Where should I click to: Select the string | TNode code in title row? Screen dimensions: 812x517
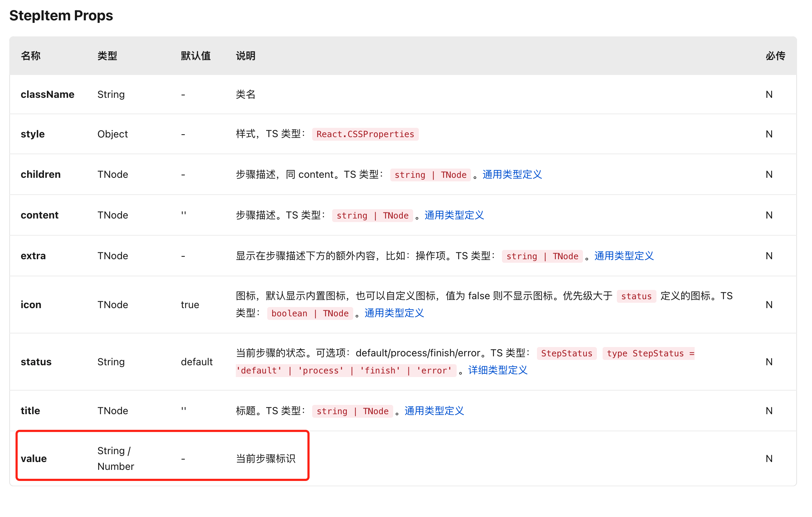coord(352,411)
